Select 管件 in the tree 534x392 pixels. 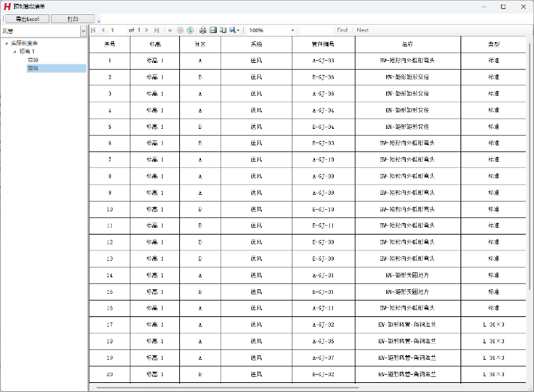(33, 68)
